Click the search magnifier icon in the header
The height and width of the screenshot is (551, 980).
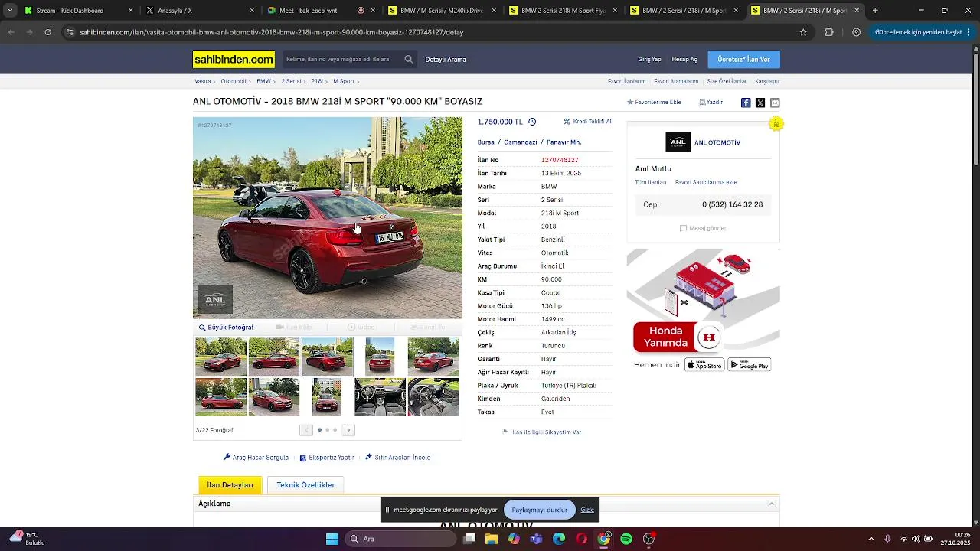pyautogui.click(x=409, y=60)
